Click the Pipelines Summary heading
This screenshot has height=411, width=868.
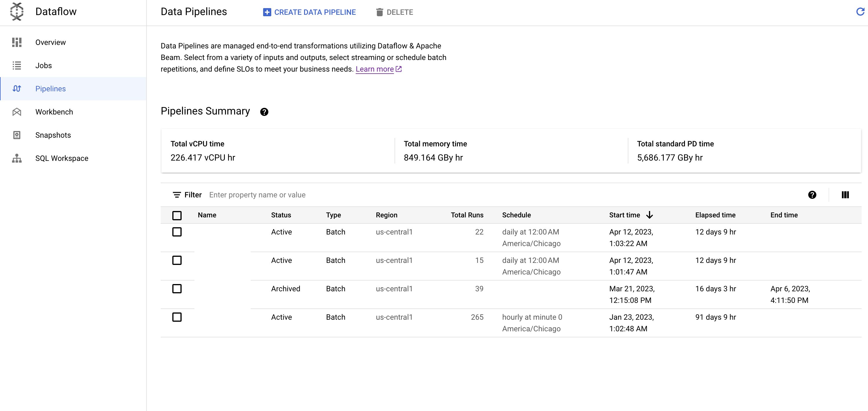tap(205, 111)
